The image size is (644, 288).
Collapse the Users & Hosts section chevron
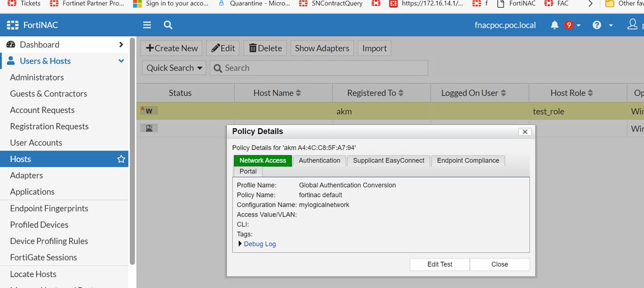(x=121, y=61)
